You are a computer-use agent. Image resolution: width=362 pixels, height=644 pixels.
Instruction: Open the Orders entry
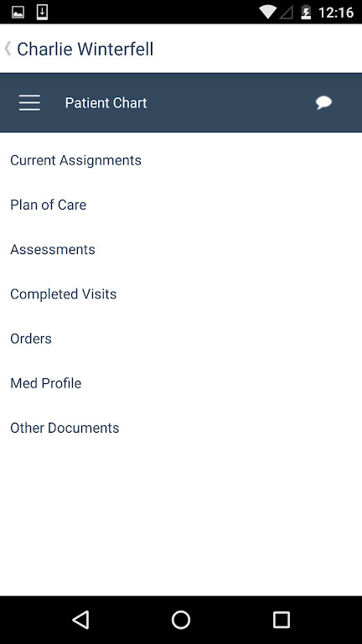pyautogui.click(x=181, y=339)
